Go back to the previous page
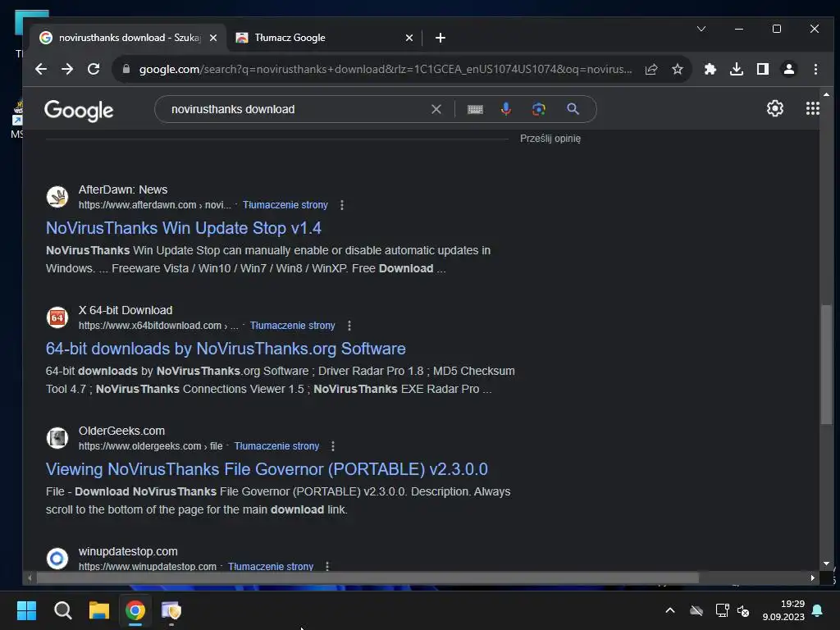 pos(41,69)
